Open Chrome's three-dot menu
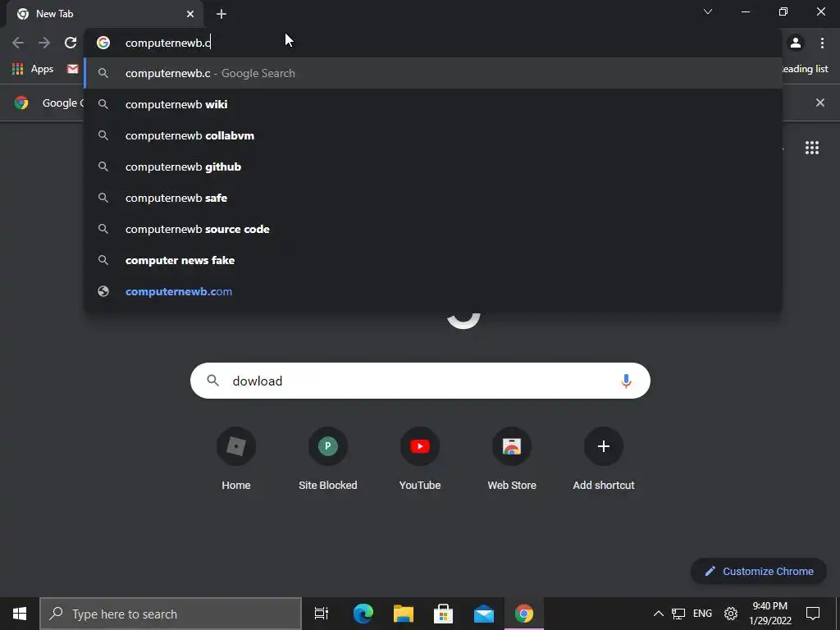 [x=822, y=43]
